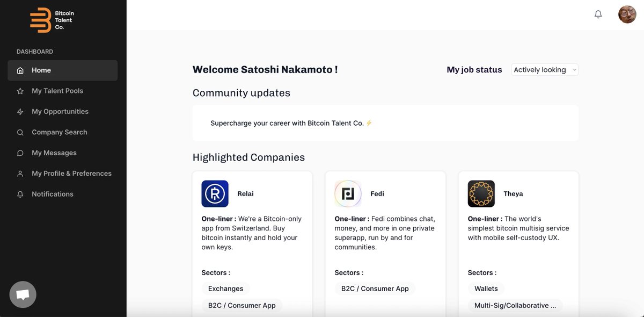Screen dimensions: 644x317
Task: Open My Messages
Action: point(62,153)
